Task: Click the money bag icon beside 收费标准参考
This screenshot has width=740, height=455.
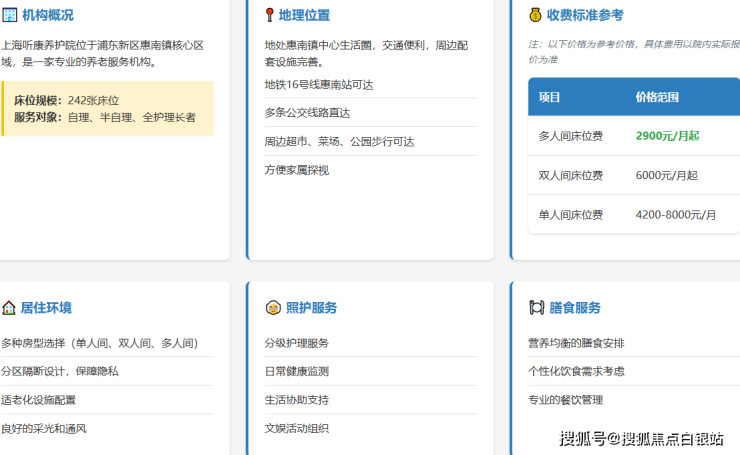Action: [535, 15]
